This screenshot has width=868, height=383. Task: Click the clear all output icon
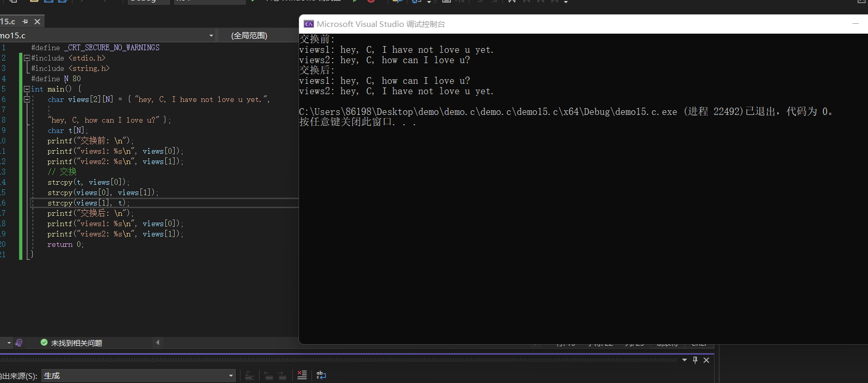coord(302,375)
